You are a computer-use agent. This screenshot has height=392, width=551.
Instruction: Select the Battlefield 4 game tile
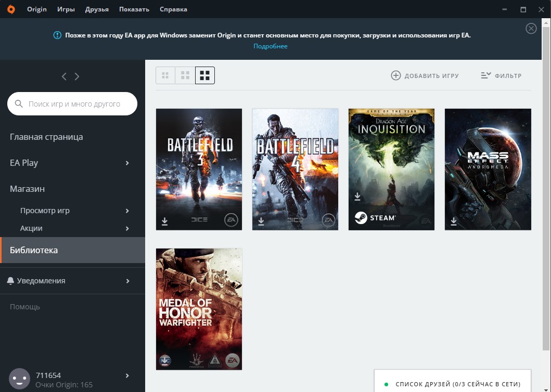point(295,169)
